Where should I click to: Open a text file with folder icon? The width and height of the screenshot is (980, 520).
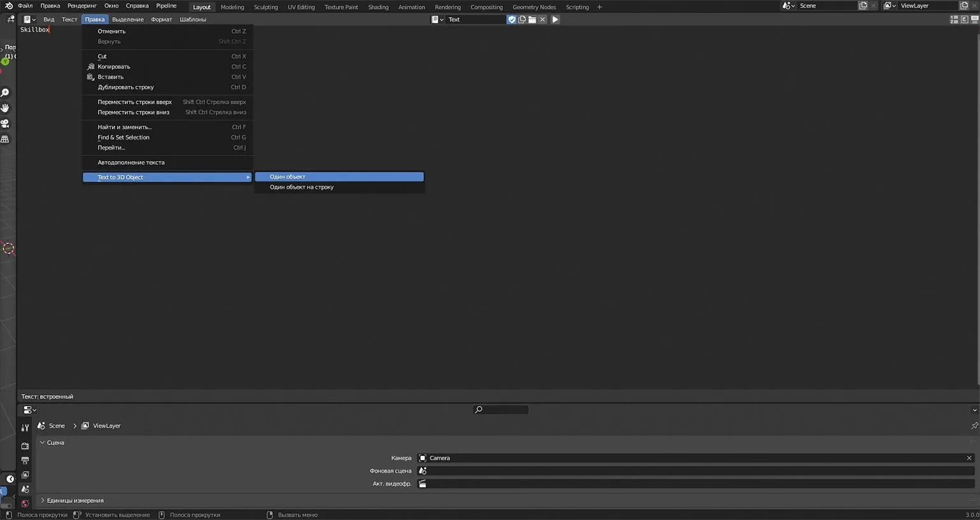532,20
